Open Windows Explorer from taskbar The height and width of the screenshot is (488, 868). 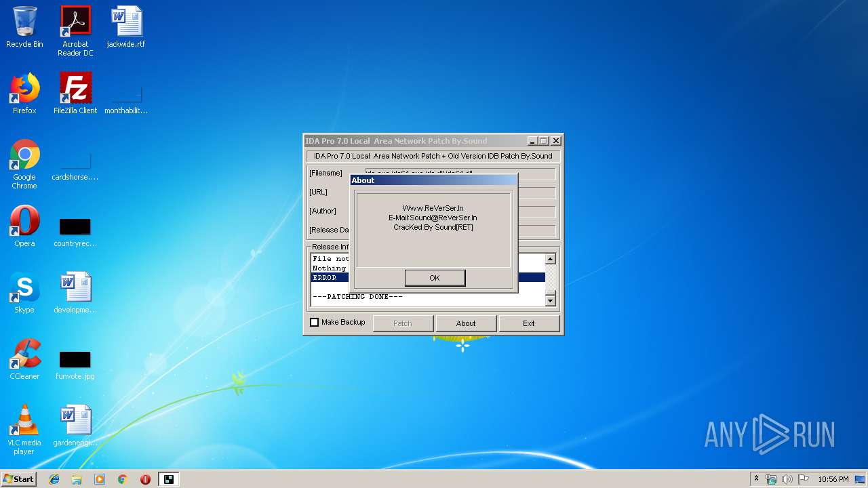tap(77, 479)
